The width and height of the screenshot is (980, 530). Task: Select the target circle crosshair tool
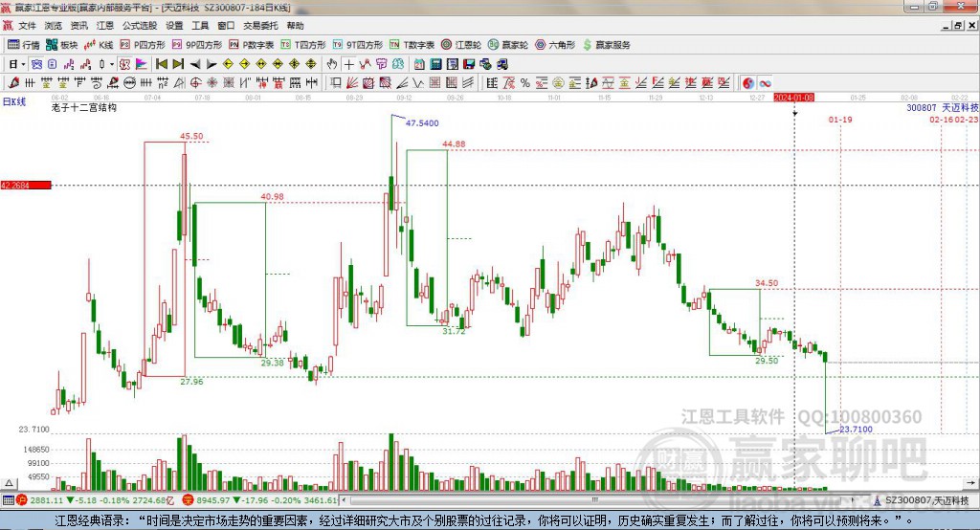coord(195,83)
